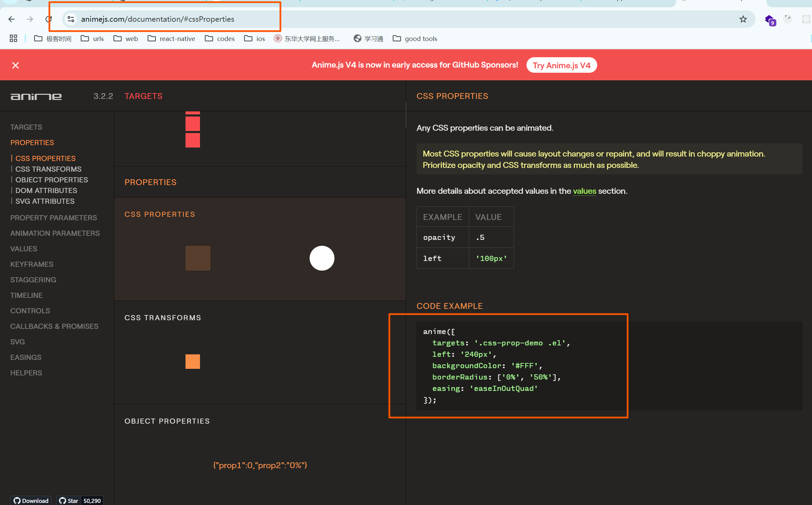Select EASINGS in the sidebar
This screenshot has width=812, height=505.
[26, 357]
